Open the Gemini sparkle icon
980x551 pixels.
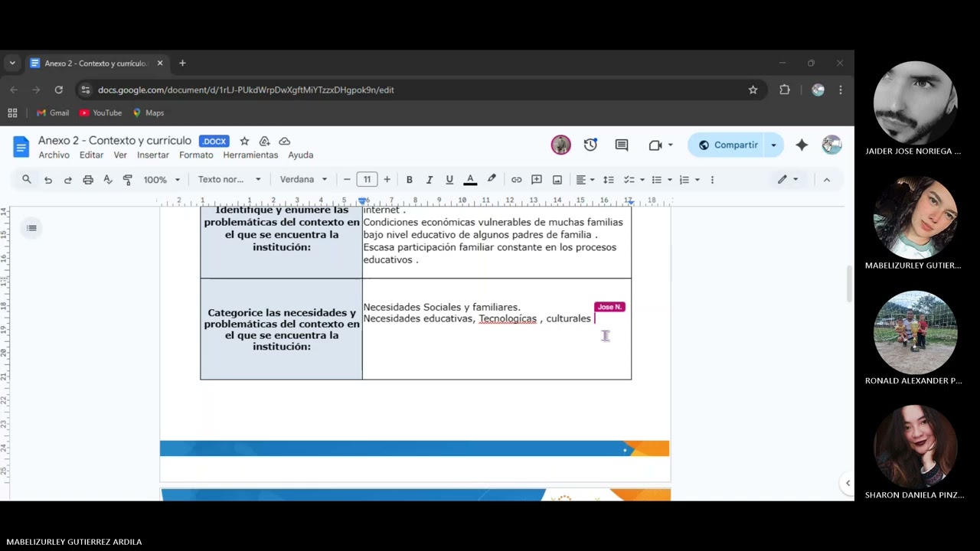click(802, 145)
